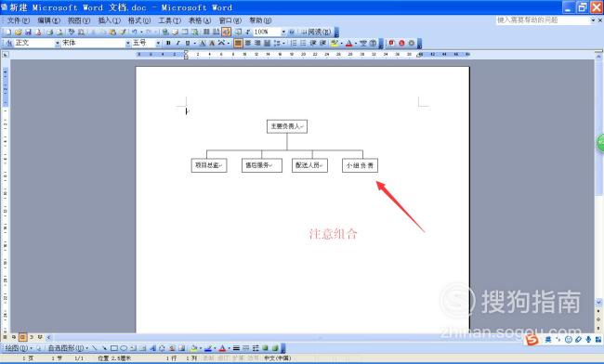The height and width of the screenshot is (364, 604).
Task: Switch to Print Layout view button
Action: click(22, 337)
